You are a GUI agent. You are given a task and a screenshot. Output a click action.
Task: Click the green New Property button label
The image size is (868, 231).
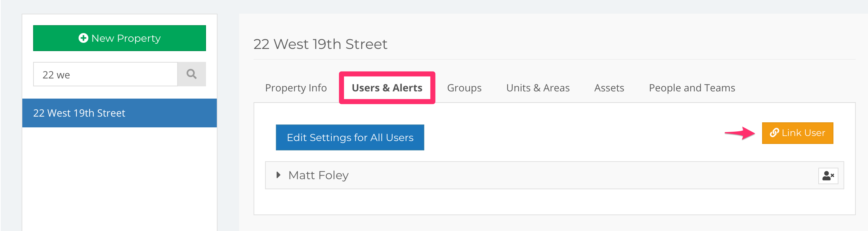click(x=126, y=38)
